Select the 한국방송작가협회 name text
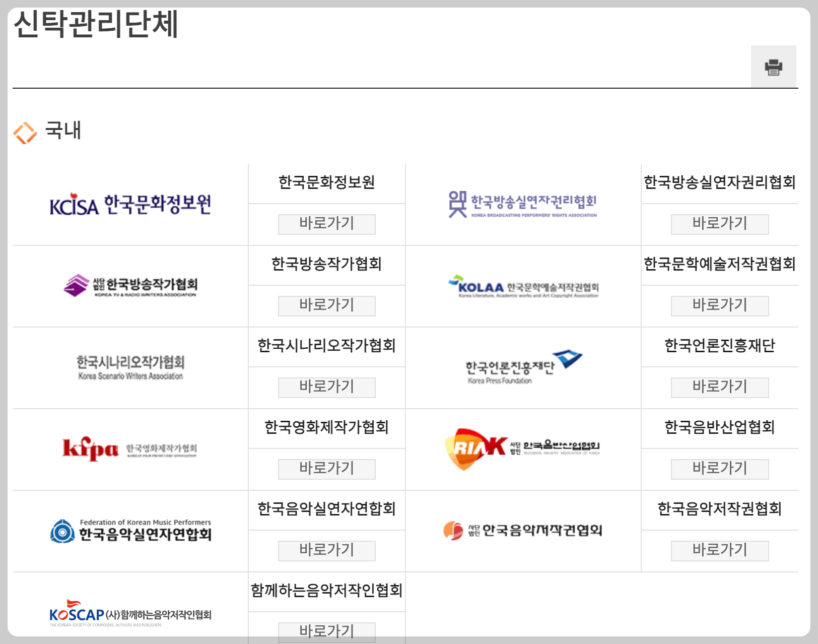Image resolution: width=818 pixels, height=644 pixels. 327,264
